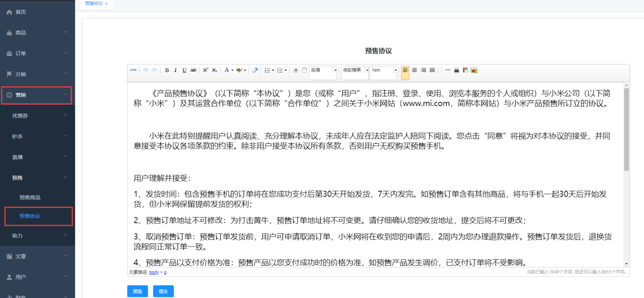Expand the 商品 sidebar menu
644x298 pixels.
click(37, 33)
